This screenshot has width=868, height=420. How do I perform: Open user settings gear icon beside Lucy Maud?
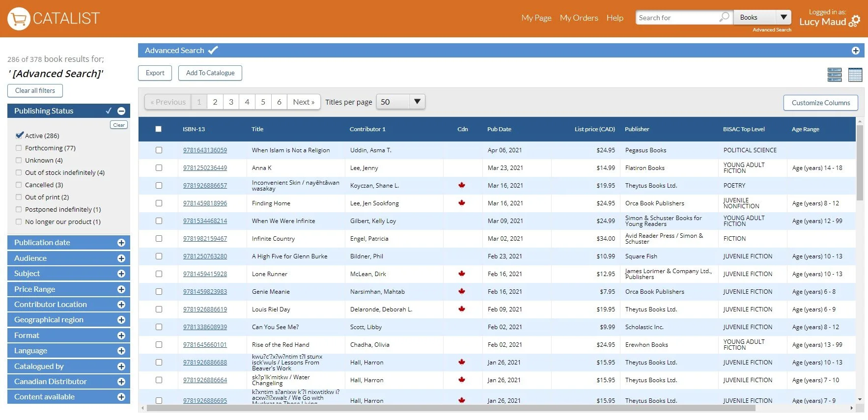pos(854,21)
